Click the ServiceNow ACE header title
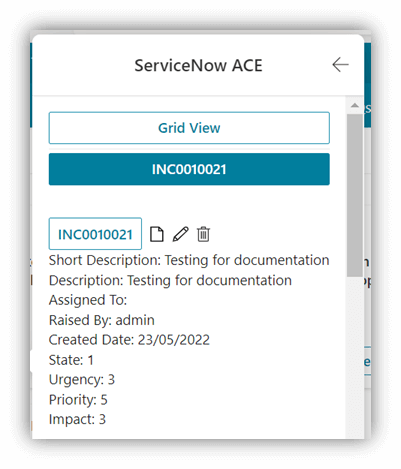The image size is (401, 469). 198,65
